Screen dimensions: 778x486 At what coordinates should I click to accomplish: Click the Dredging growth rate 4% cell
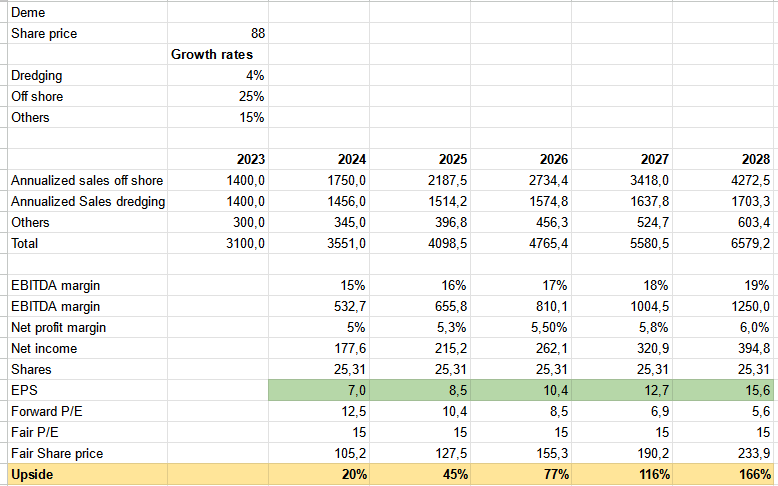click(x=217, y=75)
